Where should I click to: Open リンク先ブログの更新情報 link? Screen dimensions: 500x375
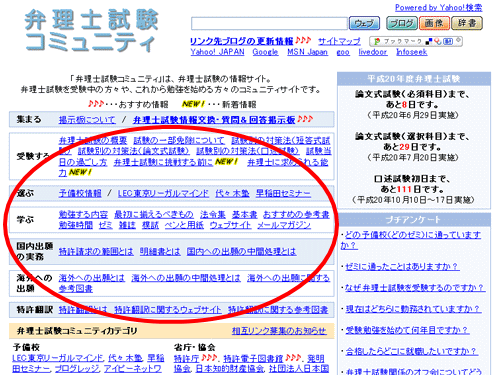click(242, 41)
